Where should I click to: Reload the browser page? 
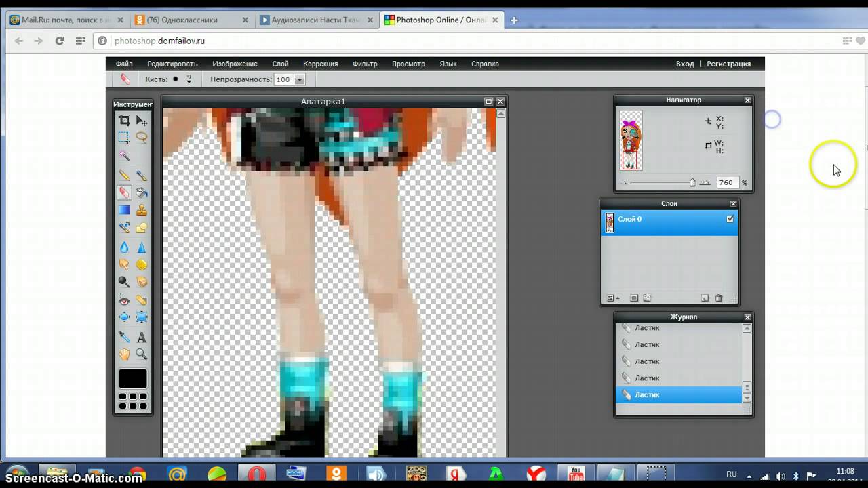(60, 41)
